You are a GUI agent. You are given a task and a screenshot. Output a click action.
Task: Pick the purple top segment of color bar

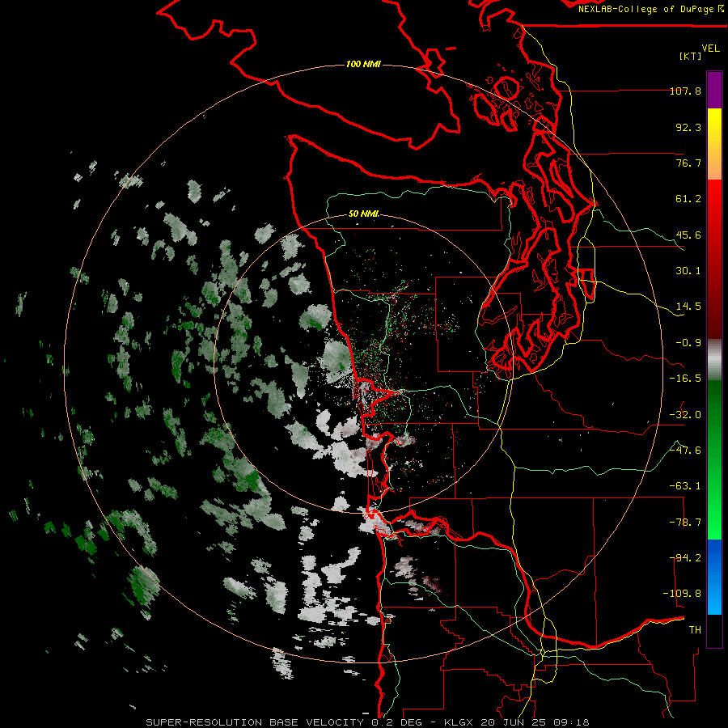(x=714, y=91)
